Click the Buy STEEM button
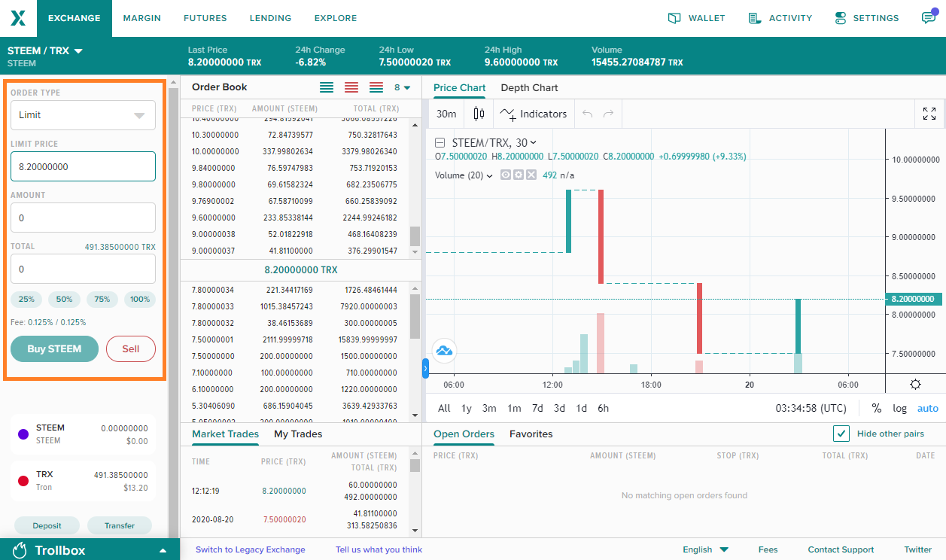Screen dimensions: 946x560 pyautogui.click(x=54, y=348)
